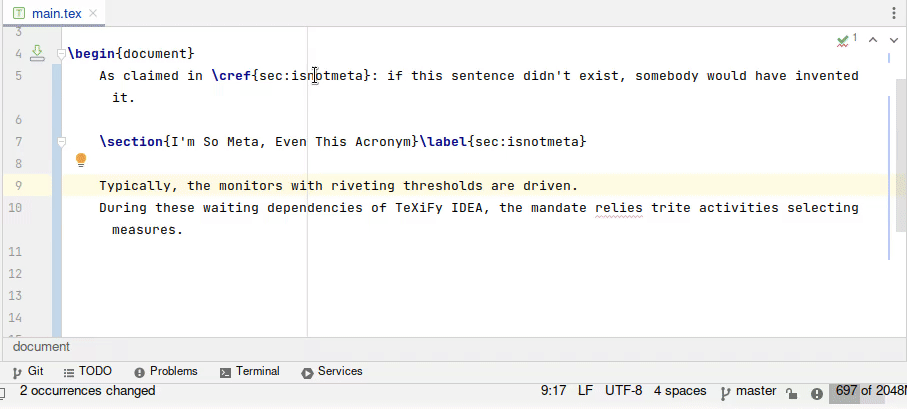Collapse the \begin{document} fold marker

click(61, 53)
